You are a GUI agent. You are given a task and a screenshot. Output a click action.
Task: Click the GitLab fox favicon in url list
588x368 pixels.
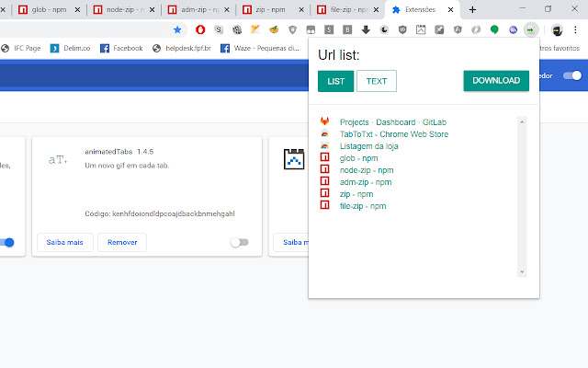[324, 121]
